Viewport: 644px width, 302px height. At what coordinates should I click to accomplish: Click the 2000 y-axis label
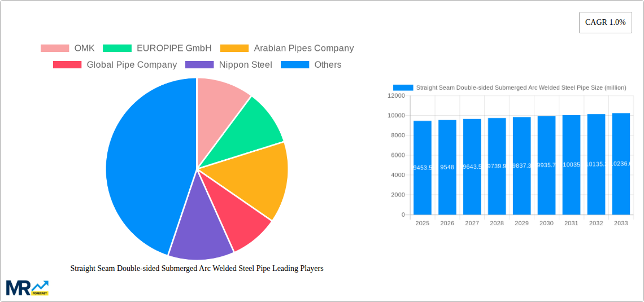coord(398,195)
